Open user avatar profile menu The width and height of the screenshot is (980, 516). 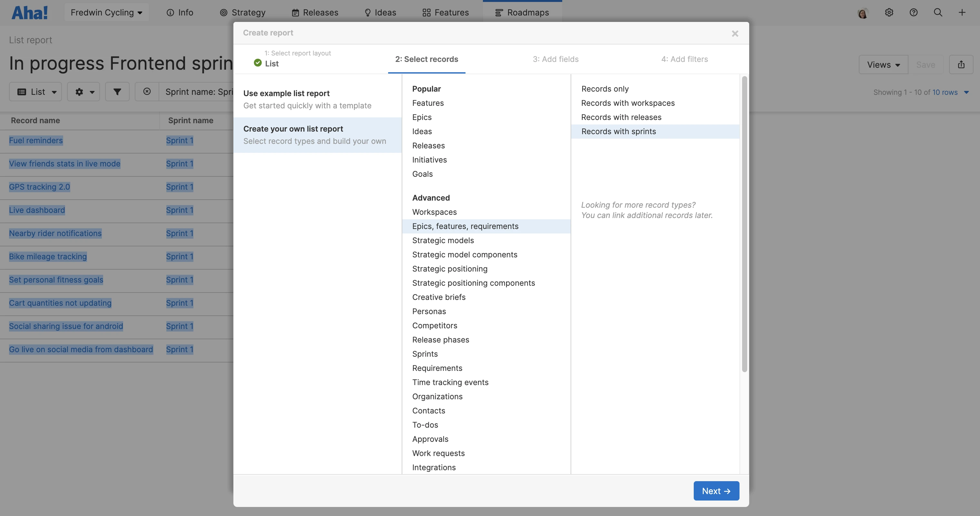coord(863,13)
